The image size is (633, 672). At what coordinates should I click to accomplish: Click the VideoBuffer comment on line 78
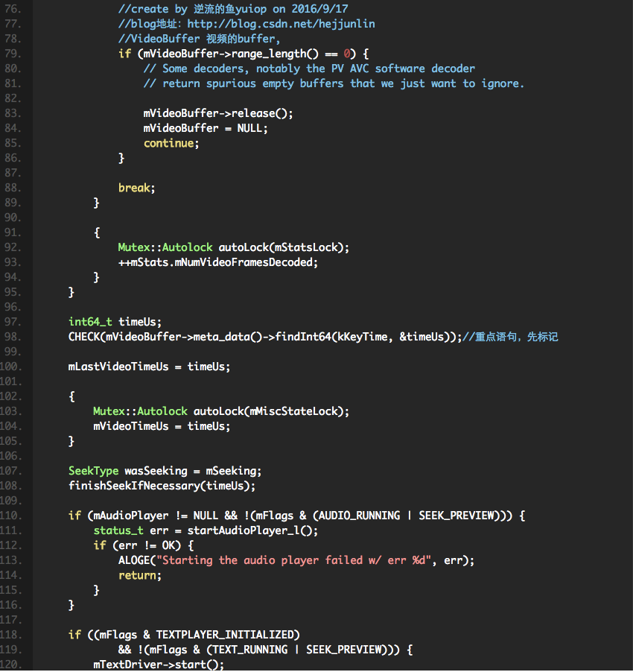(x=199, y=39)
